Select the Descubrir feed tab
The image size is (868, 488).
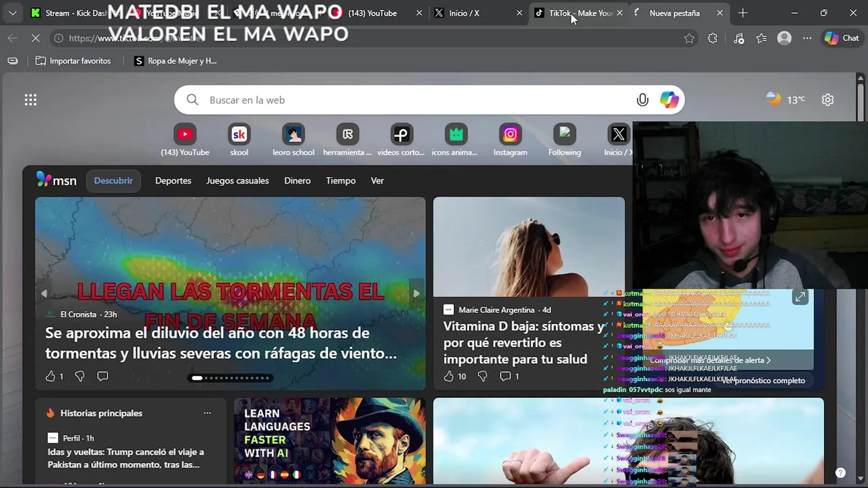click(113, 181)
